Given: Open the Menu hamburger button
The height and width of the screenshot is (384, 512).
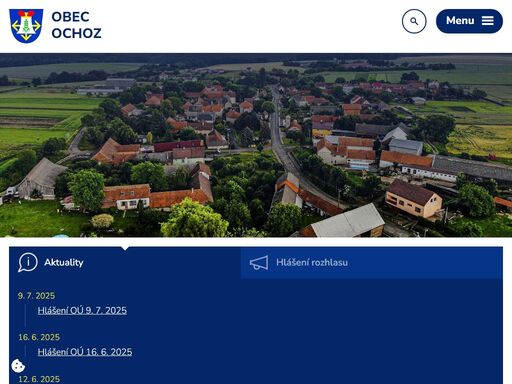Looking at the screenshot, I should (469, 21).
